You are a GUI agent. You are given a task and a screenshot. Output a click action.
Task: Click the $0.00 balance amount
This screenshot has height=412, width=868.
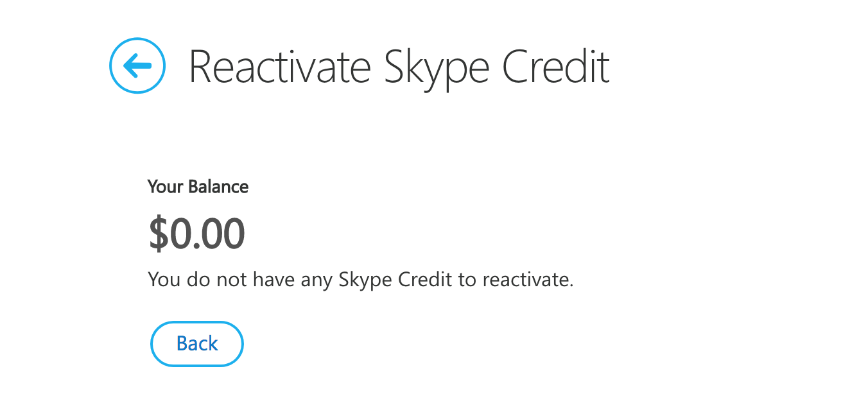[196, 234]
